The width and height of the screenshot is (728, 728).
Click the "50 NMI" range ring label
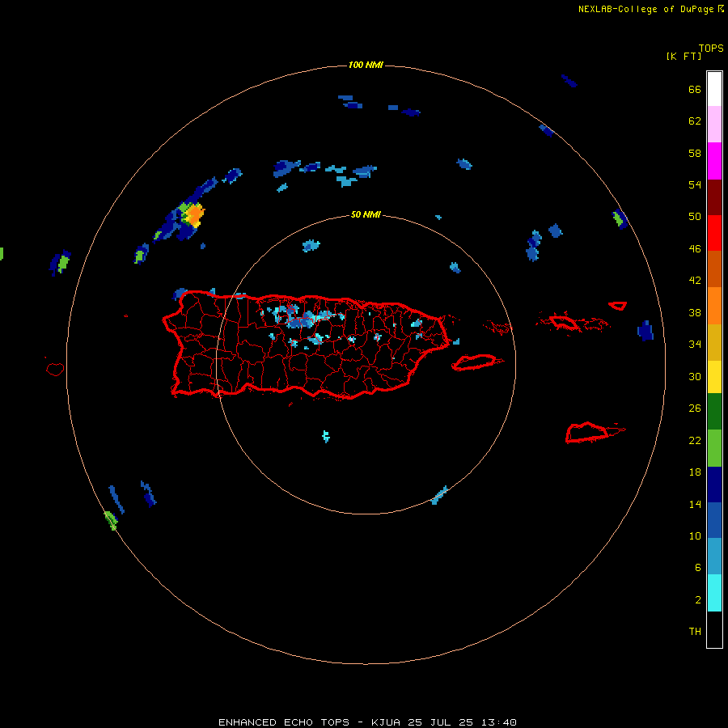click(x=366, y=214)
